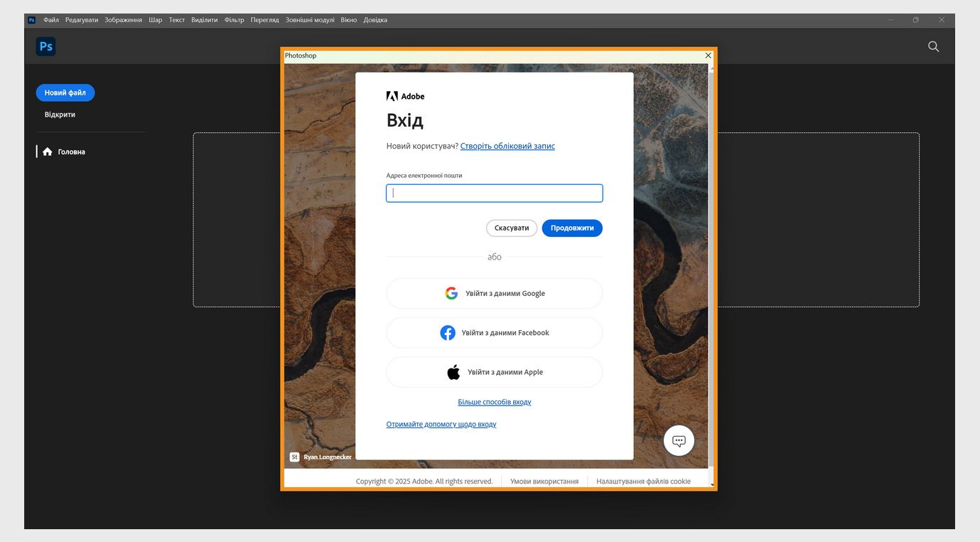Click the Ps icon in title bar
The height and width of the screenshot is (542, 980).
(x=31, y=20)
